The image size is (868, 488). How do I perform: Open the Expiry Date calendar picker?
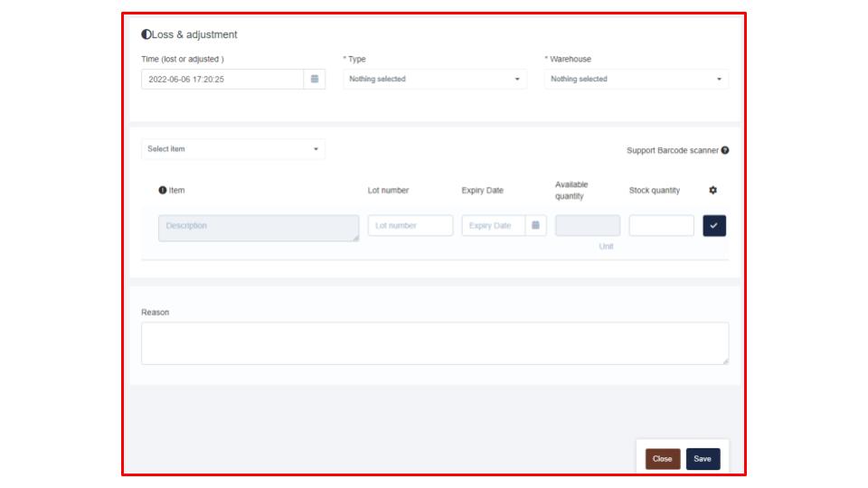[x=535, y=226]
